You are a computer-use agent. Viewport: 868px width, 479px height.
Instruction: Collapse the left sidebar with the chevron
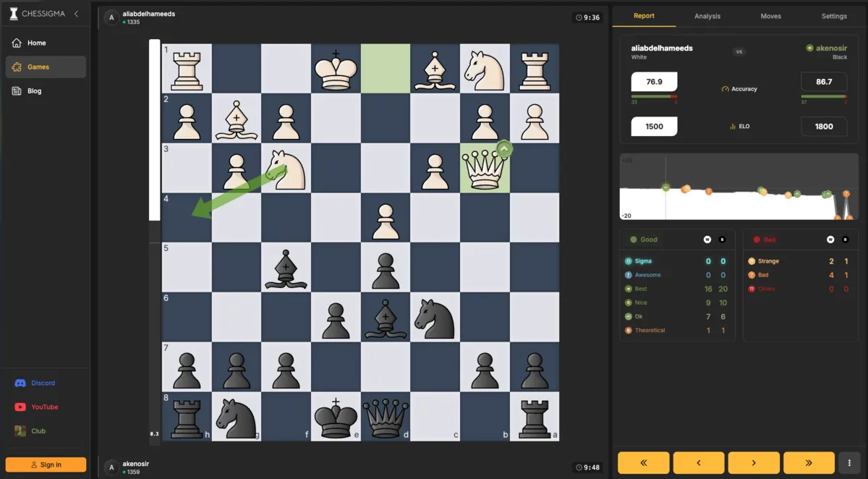click(x=75, y=13)
